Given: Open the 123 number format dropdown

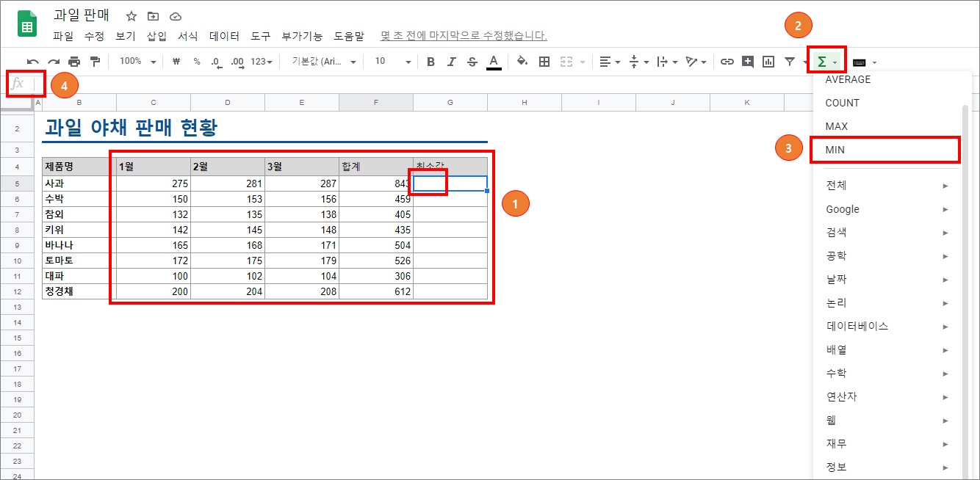Looking at the screenshot, I should click(262, 62).
